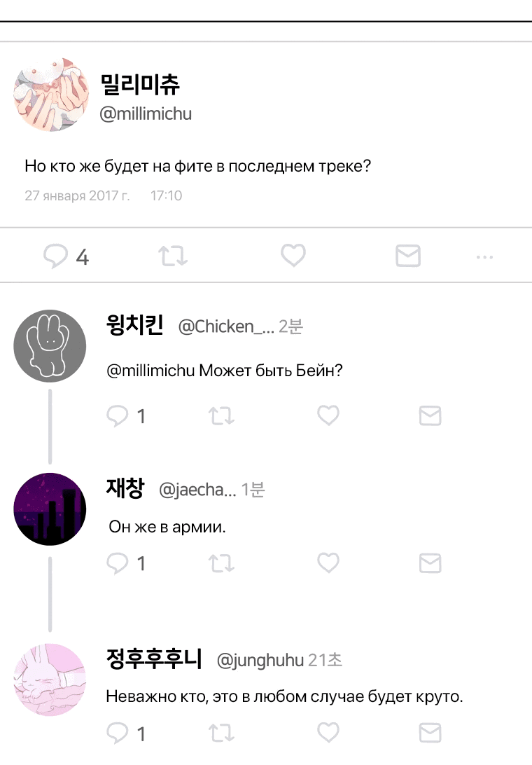Retweet the Chicken_ reply

(221, 416)
